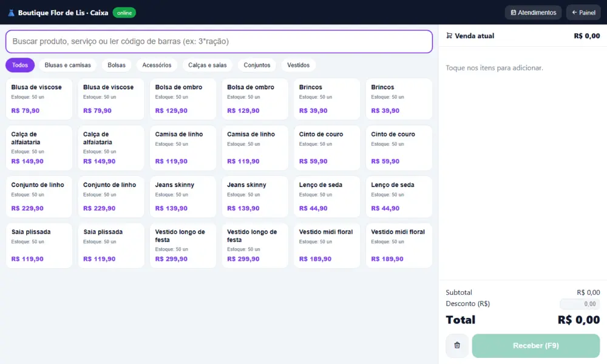
Task: Select the Todos category filter
Action: (20, 65)
